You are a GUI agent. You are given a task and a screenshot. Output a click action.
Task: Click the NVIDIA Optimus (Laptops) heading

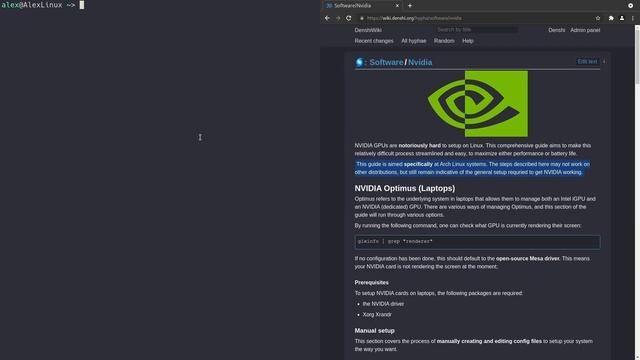(x=404, y=188)
